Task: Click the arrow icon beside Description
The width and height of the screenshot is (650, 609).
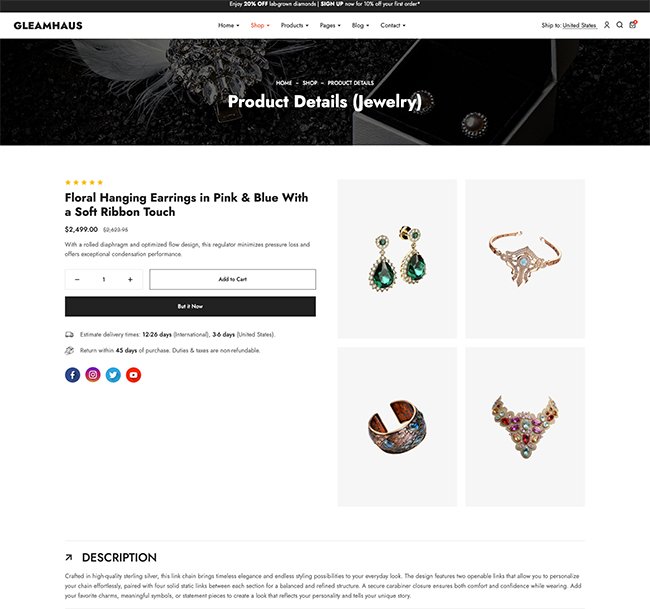Action: tap(69, 558)
